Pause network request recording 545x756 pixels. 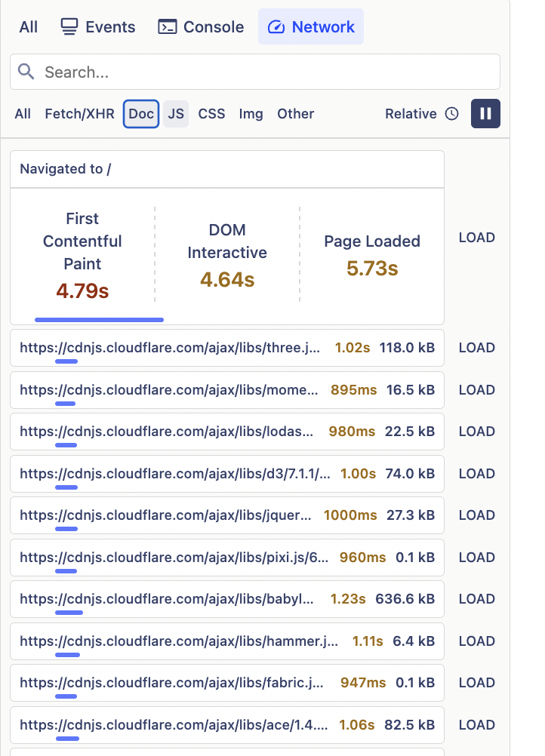pos(485,113)
